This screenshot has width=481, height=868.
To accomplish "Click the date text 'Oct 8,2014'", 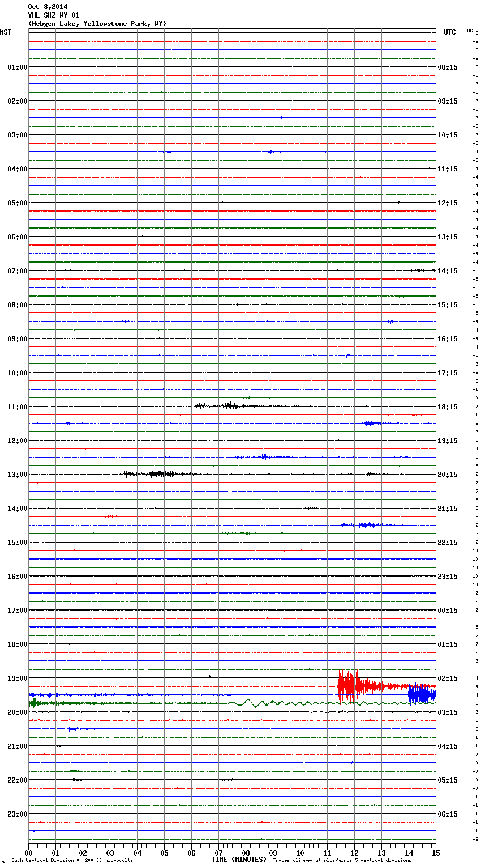I will click(48, 7).
